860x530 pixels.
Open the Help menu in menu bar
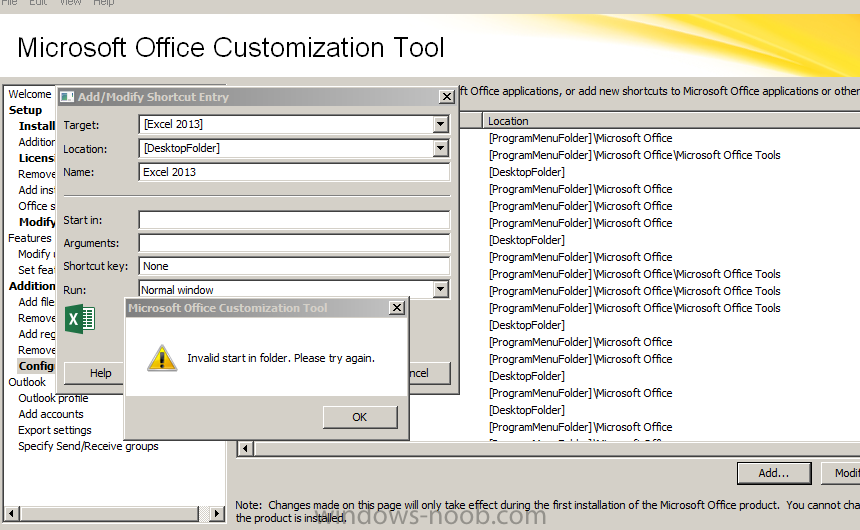tap(104, 3)
